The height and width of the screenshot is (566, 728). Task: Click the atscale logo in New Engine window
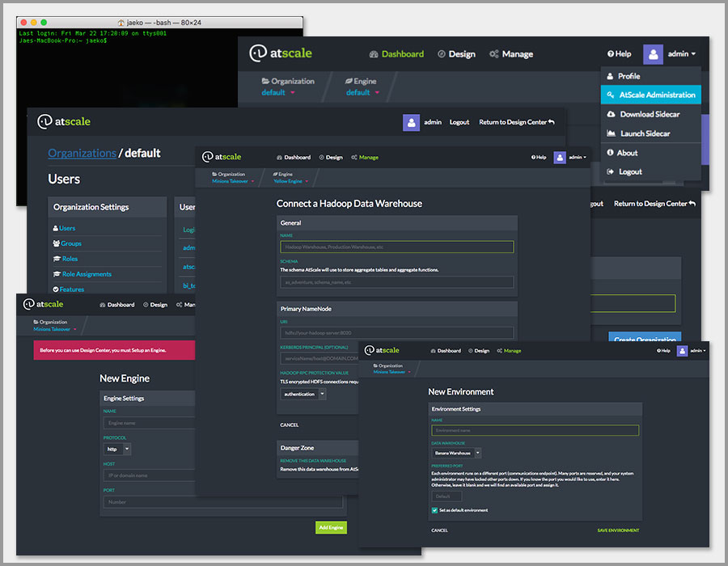point(43,304)
